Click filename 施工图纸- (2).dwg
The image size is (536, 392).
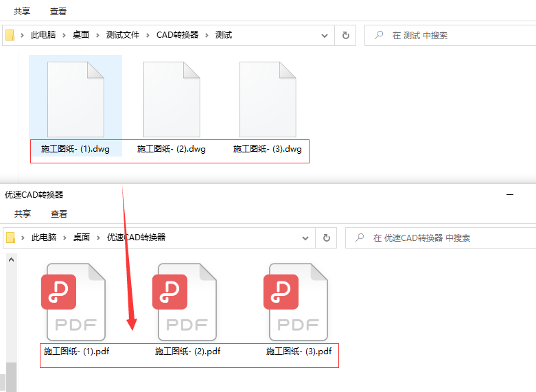coord(172,149)
